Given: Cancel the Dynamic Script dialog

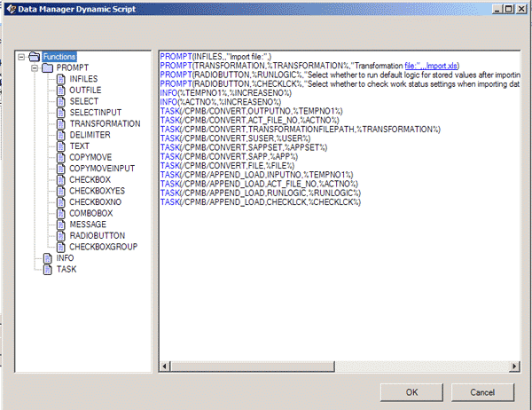Looking at the screenshot, I should pos(482,392).
